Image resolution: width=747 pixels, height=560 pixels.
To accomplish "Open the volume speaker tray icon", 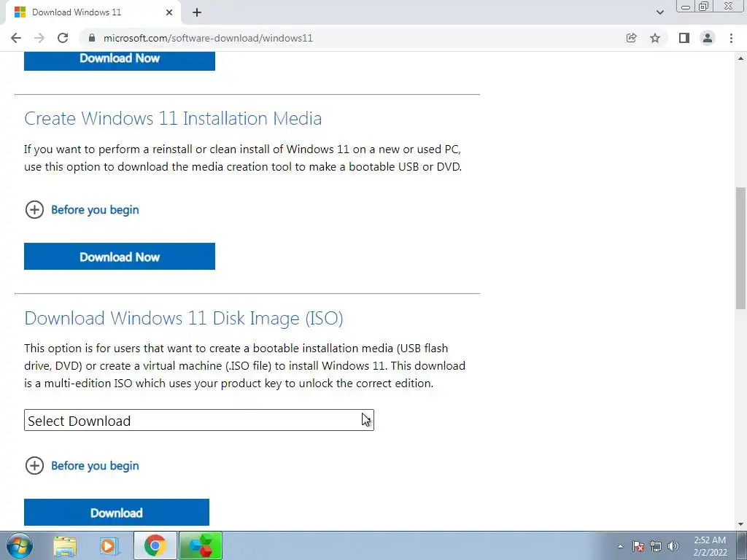I will point(673,546).
